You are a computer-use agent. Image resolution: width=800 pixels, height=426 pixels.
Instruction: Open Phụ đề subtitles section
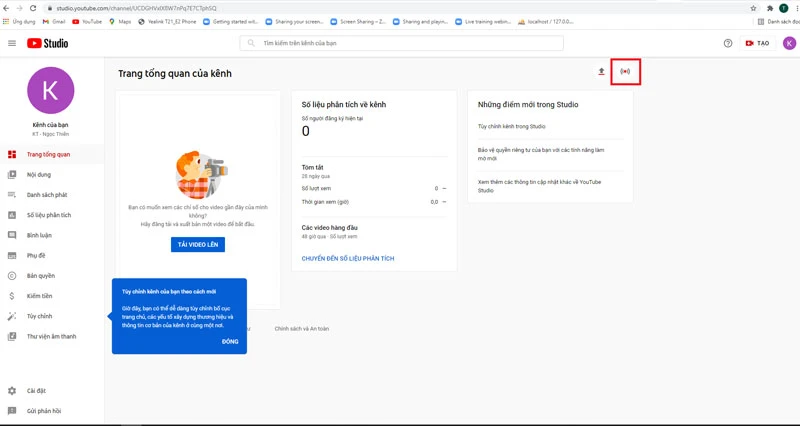coord(52,256)
